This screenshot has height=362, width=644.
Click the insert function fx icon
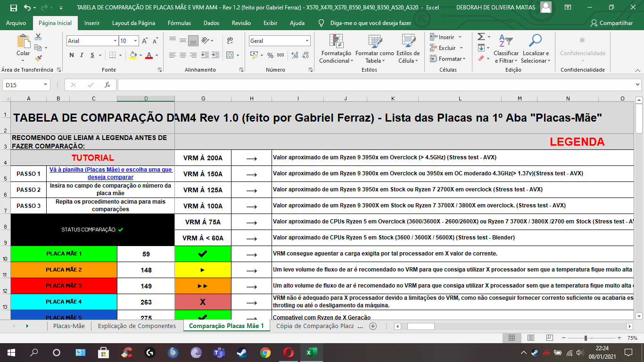pyautogui.click(x=107, y=85)
